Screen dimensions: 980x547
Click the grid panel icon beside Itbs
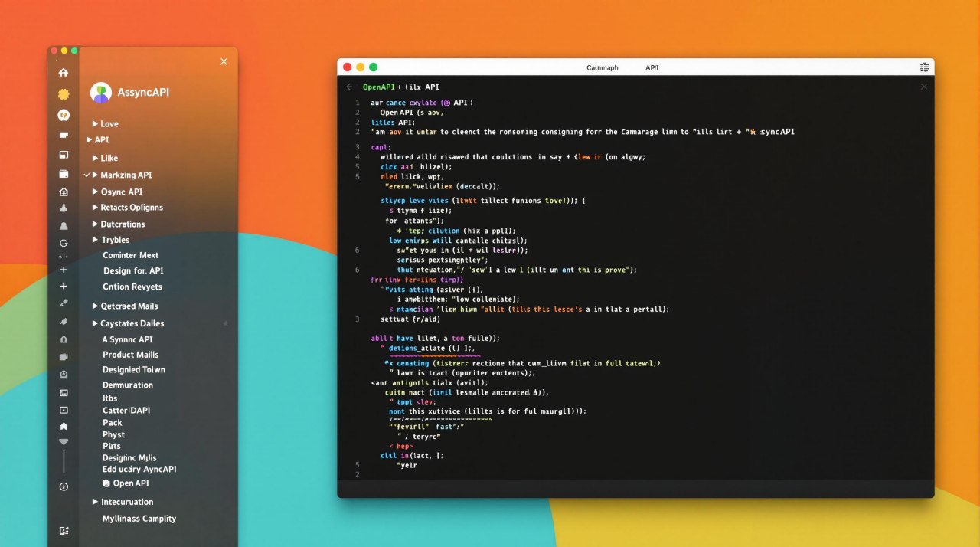tap(64, 392)
